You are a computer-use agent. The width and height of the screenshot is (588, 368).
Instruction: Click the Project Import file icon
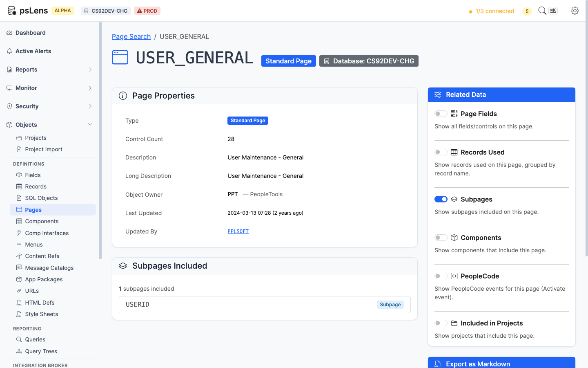(19, 149)
